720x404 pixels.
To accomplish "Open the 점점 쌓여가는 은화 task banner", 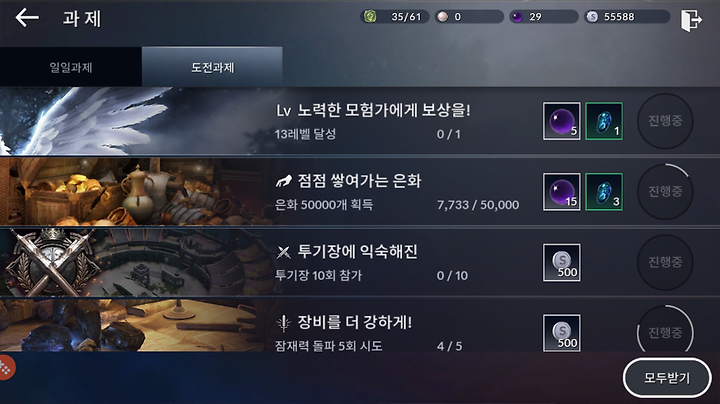I will 360,192.
